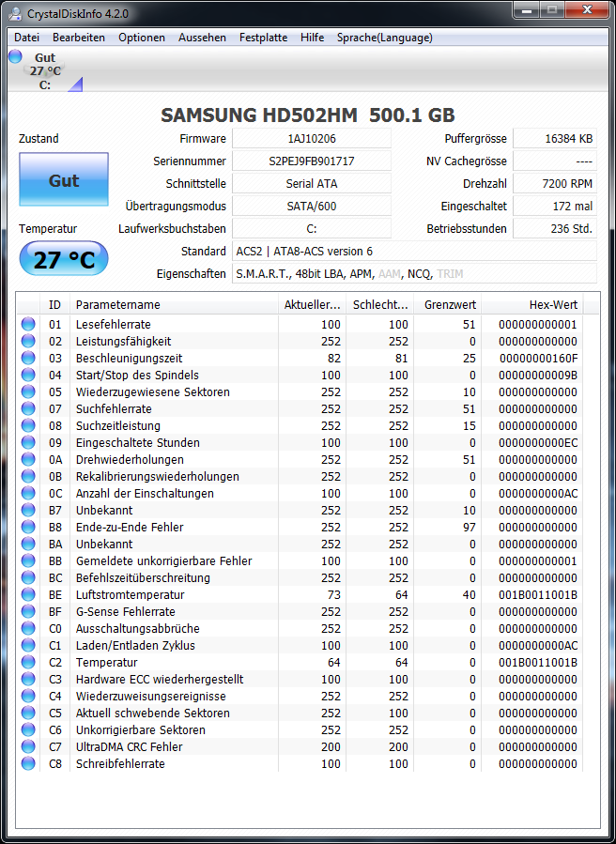
Task: Select the C: drive status orb
Action: click(15, 56)
